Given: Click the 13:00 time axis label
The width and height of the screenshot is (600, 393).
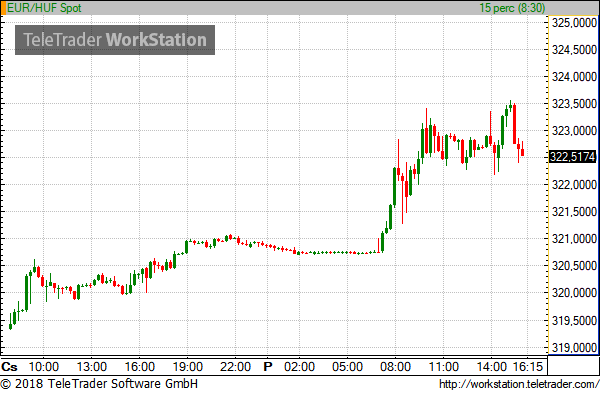Looking at the screenshot, I should (x=92, y=367).
